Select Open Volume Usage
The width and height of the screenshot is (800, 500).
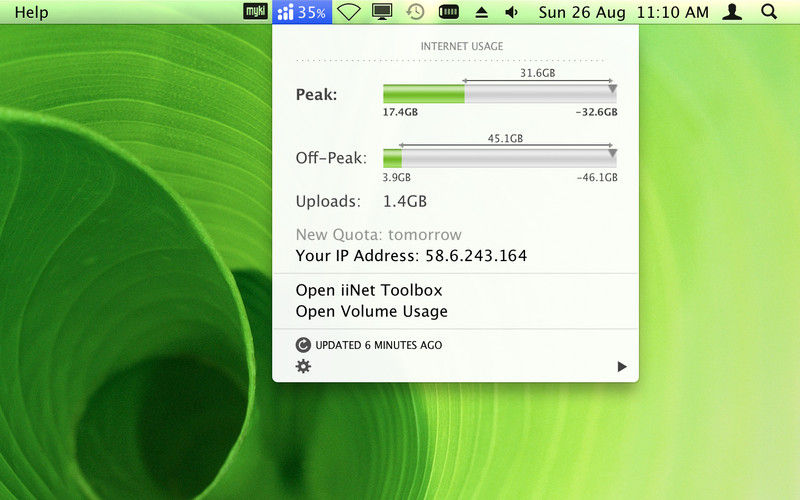[371, 311]
